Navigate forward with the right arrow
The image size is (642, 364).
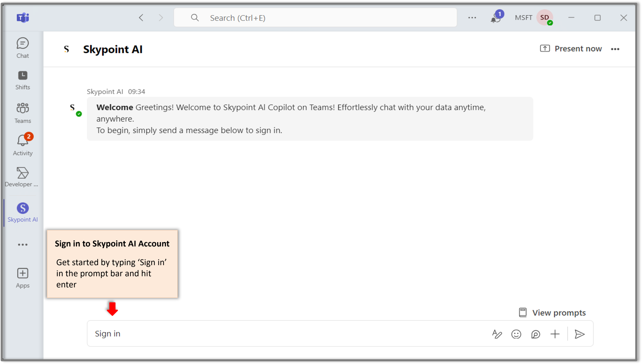pyautogui.click(x=161, y=18)
